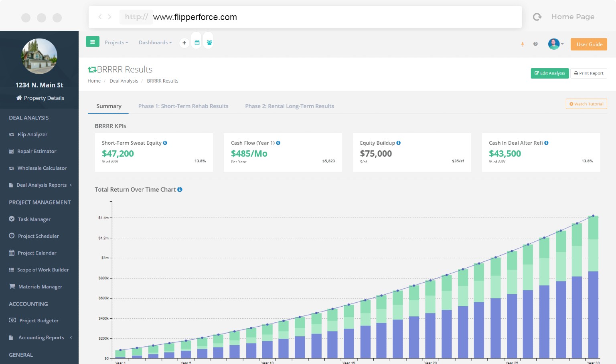Open the Flip Analyzer tool
616x364 pixels.
(32, 134)
